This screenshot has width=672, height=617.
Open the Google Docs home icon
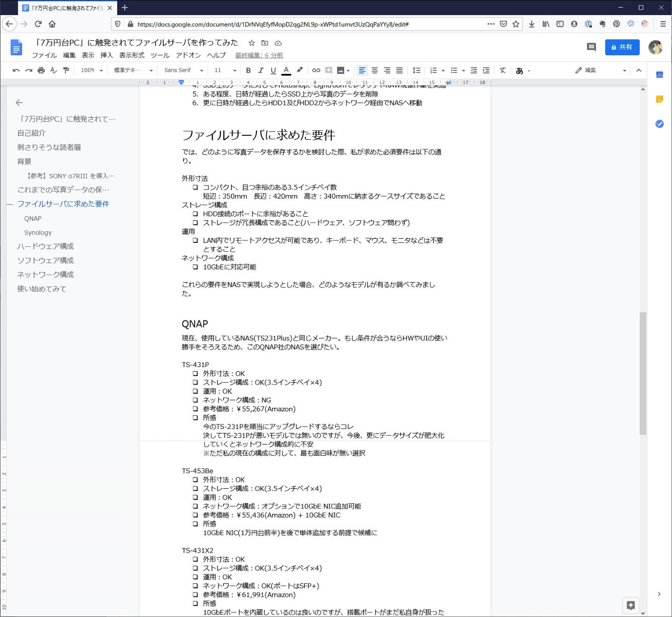[17, 48]
